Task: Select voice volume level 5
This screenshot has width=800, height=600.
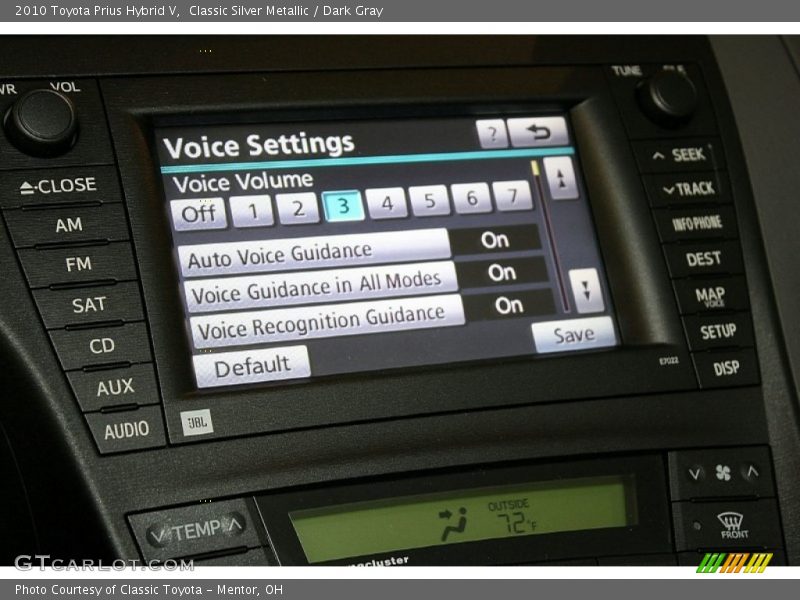Action: 430,201
